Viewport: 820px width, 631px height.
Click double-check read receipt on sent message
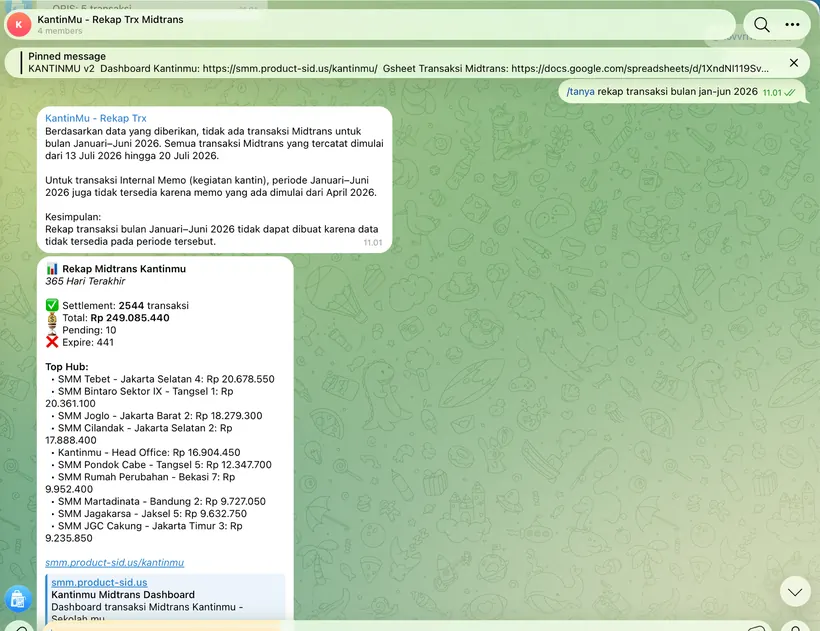(x=790, y=93)
